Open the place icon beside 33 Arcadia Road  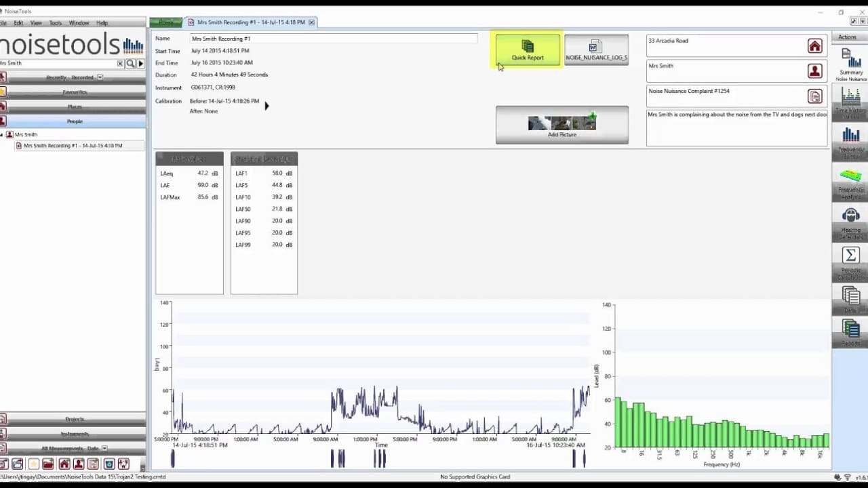click(814, 46)
